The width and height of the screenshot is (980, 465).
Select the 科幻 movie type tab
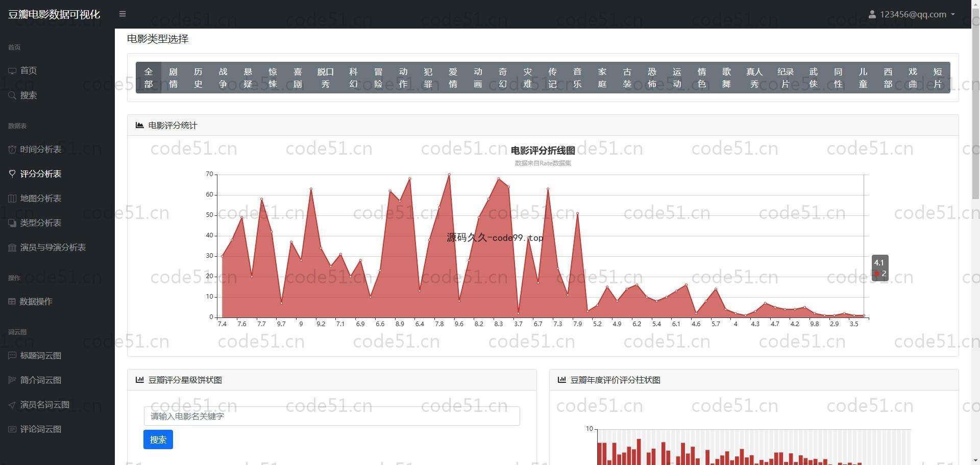coord(353,78)
